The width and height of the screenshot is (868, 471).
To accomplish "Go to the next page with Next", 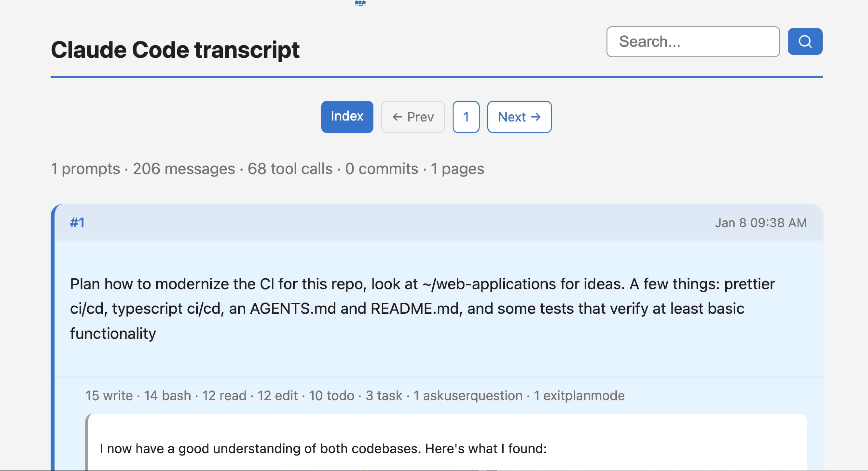I will point(519,117).
